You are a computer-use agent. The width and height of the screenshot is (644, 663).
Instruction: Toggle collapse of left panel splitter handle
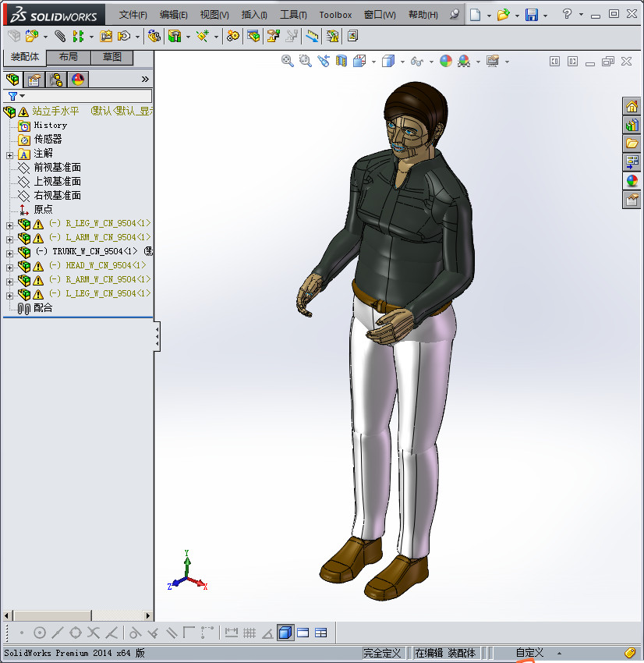[x=157, y=337]
